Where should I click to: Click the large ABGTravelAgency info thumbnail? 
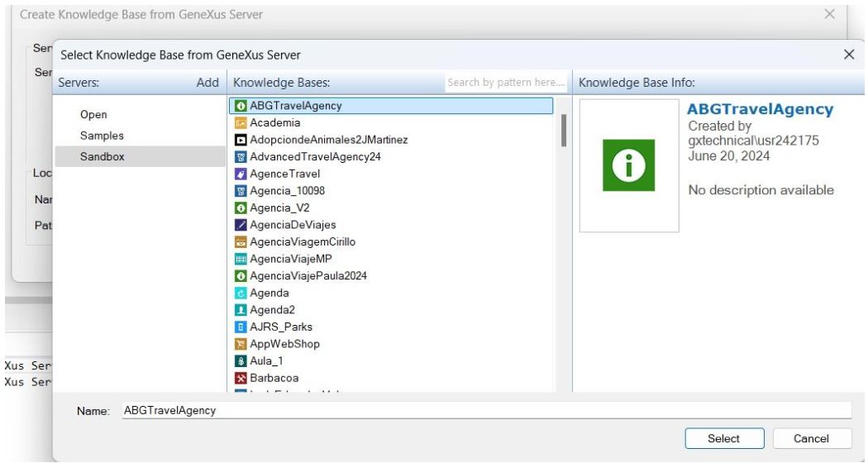point(628,165)
